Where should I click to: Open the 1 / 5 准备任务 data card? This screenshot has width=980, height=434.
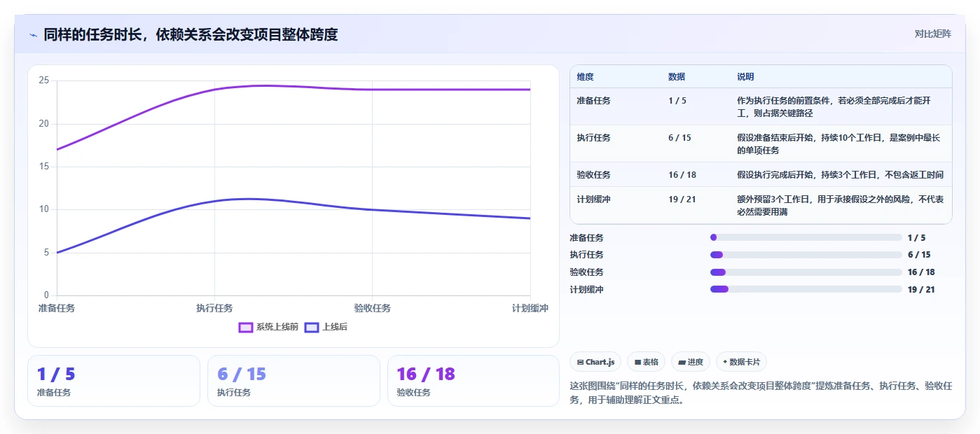click(113, 381)
